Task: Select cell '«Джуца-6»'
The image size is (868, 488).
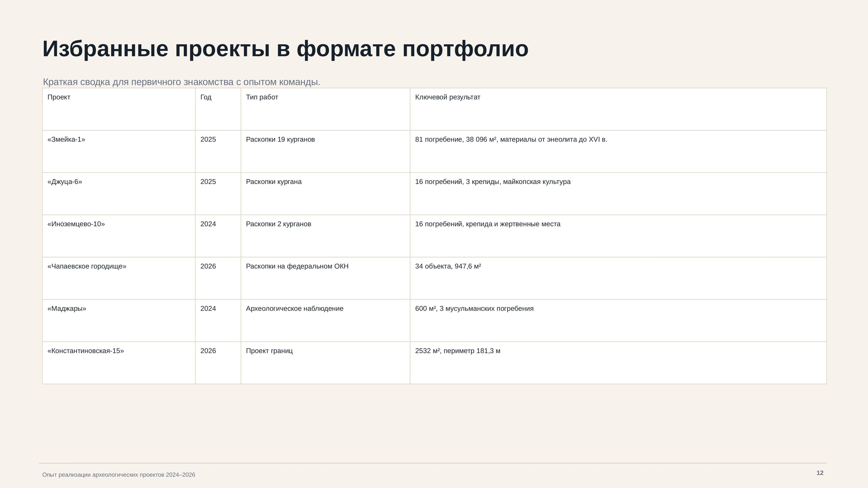Action: pyautogui.click(x=65, y=182)
